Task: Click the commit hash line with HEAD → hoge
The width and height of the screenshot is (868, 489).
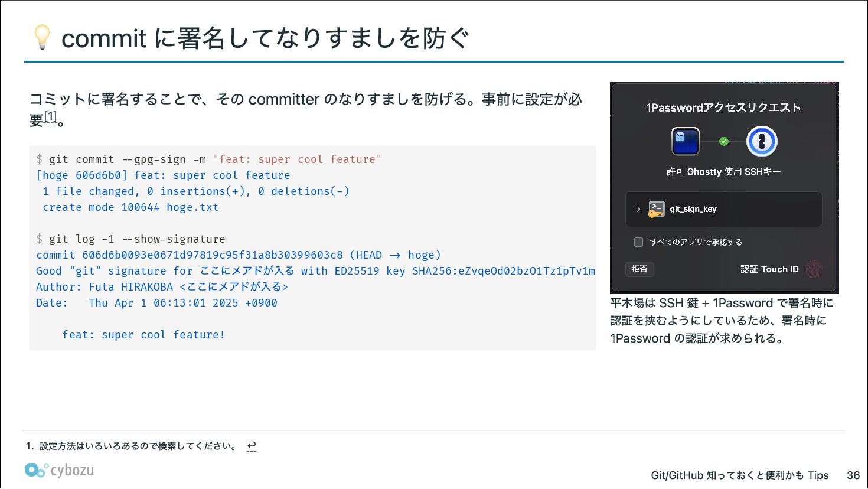Action: pos(239,255)
